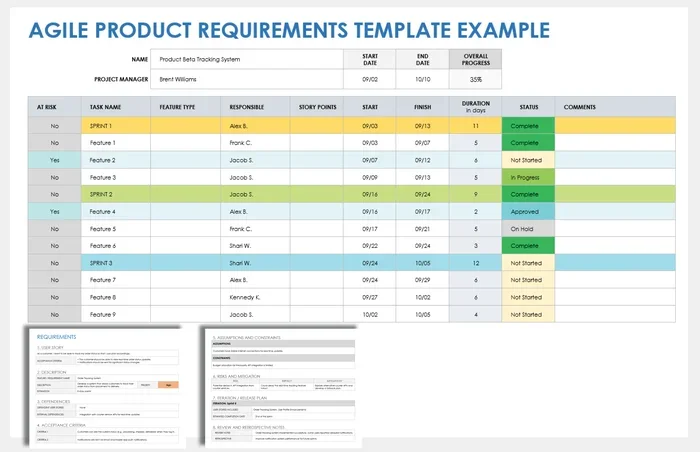Select the SPRINT 1 task cell

point(116,126)
